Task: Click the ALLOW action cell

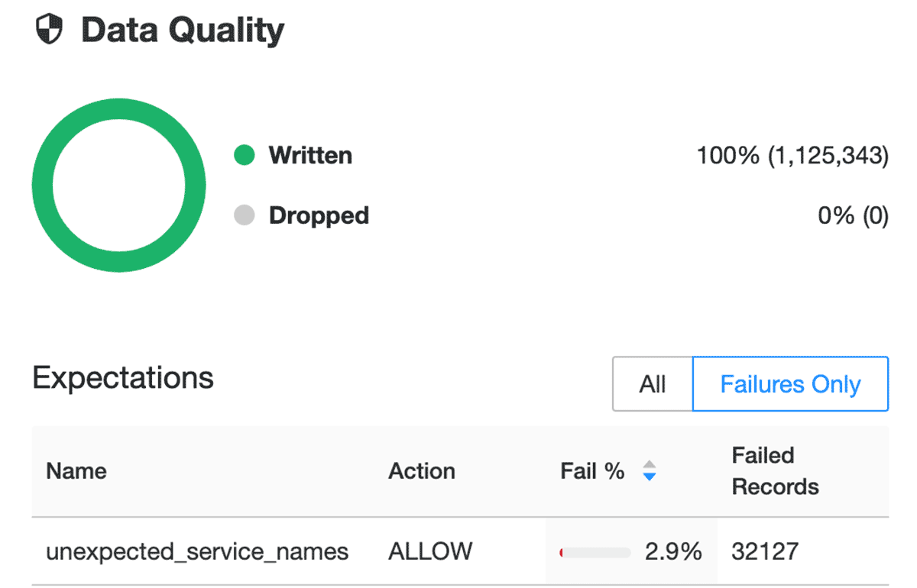Action: (430, 551)
